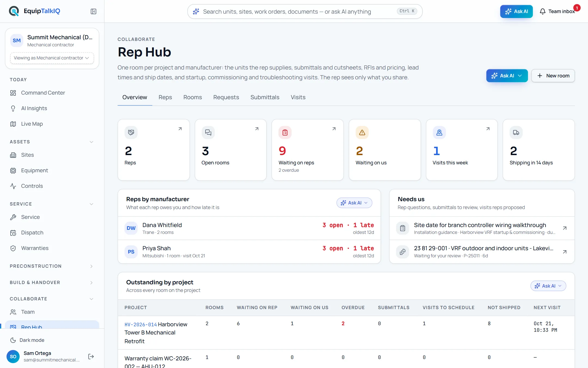Open Ask AI dropdown in Reps by manufacturer
This screenshot has width=588, height=368.
pyautogui.click(x=354, y=203)
